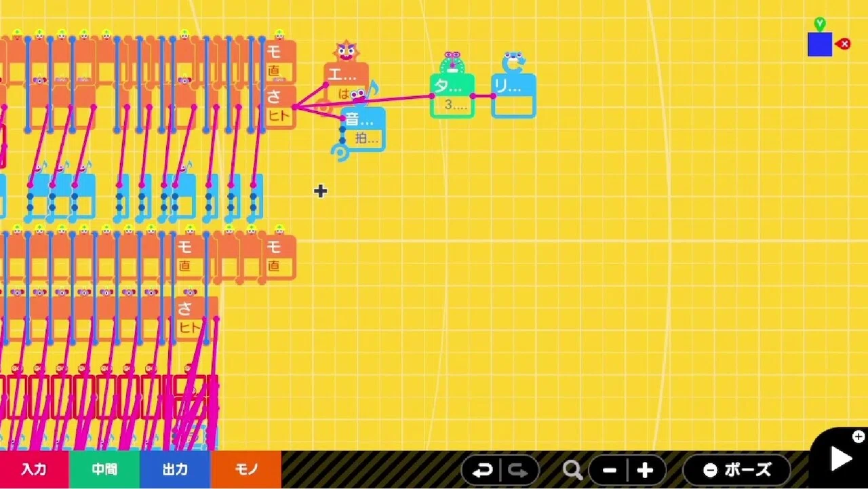Click the magnifying glass zoom icon
This screenshot has height=489, width=868.
tap(573, 470)
